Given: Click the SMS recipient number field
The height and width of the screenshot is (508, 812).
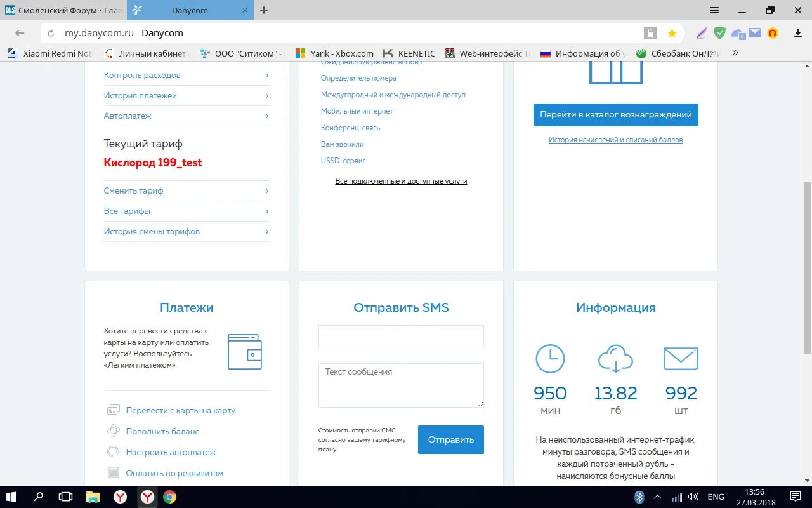Looking at the screenshot, I should pos(401,336).
